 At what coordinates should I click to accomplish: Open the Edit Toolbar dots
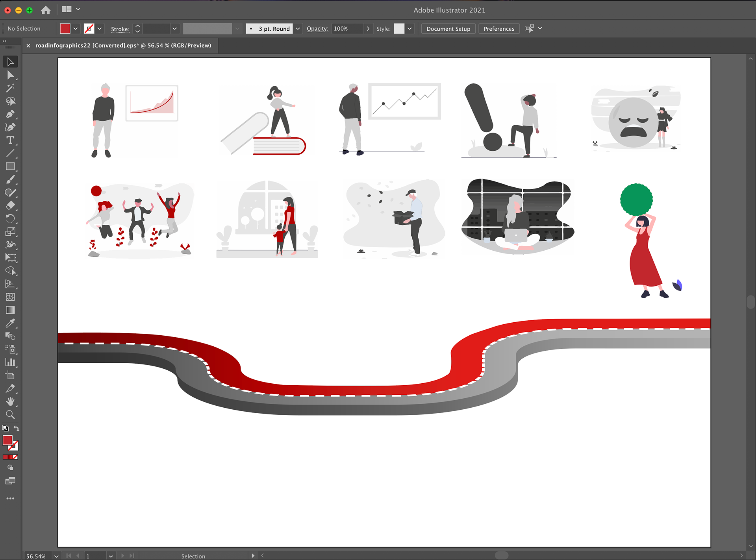pyautogui.click(x=11, y=498)
